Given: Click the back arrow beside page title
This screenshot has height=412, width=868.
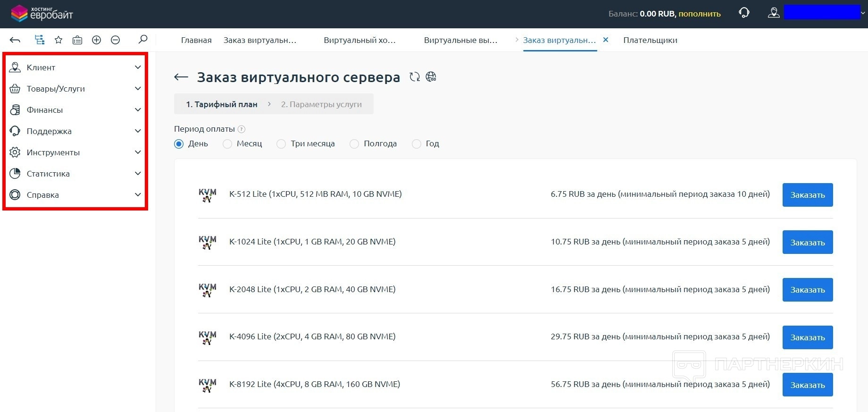Looking at the screenshot, I should 181,77.
